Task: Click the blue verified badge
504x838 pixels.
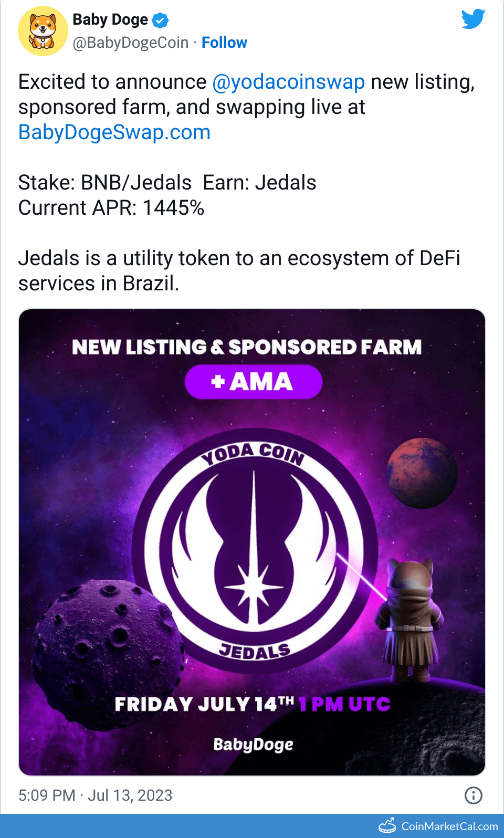Action: click(160, 20)
